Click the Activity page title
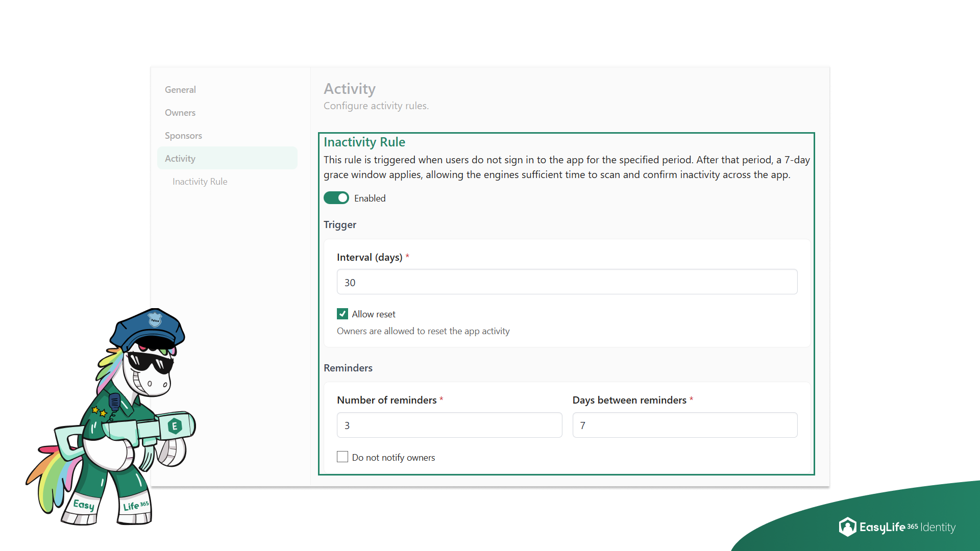 [x=350, y=89]
